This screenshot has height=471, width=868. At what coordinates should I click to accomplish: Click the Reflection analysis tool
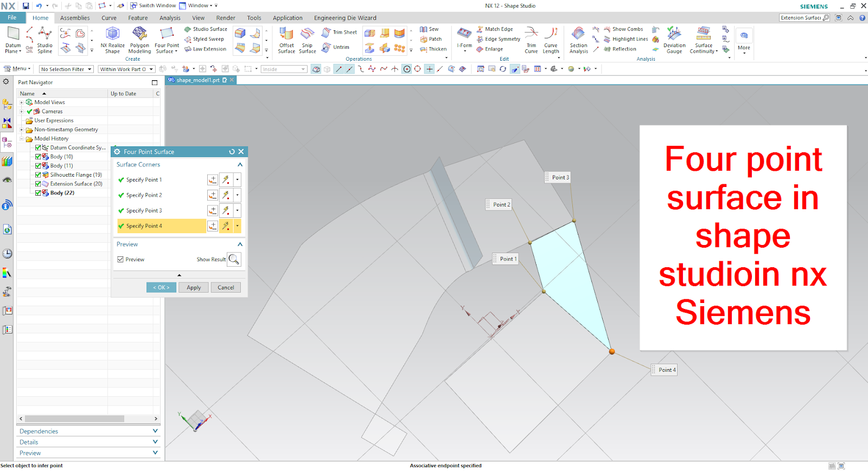[620, 49]
